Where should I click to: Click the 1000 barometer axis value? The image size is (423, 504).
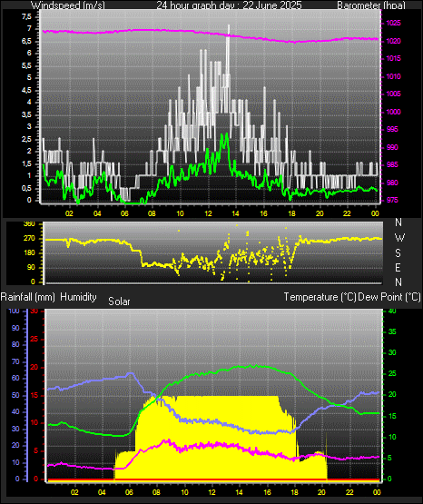394,112
